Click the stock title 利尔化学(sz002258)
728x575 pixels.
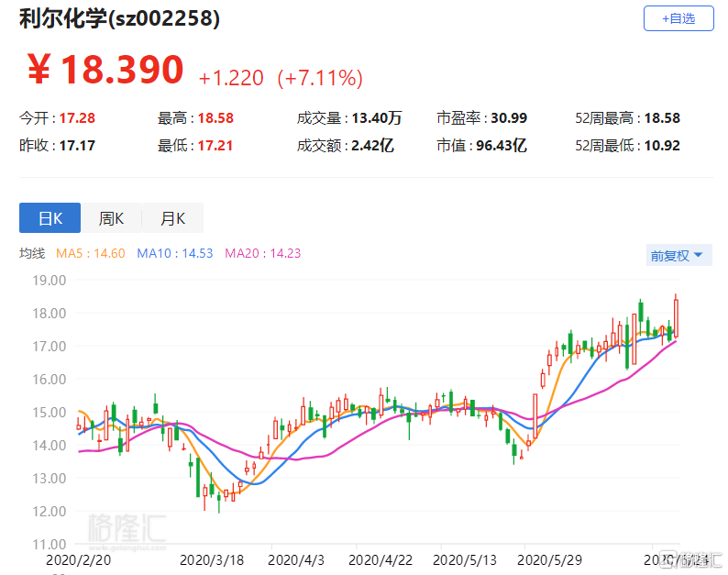coord(119,18)
